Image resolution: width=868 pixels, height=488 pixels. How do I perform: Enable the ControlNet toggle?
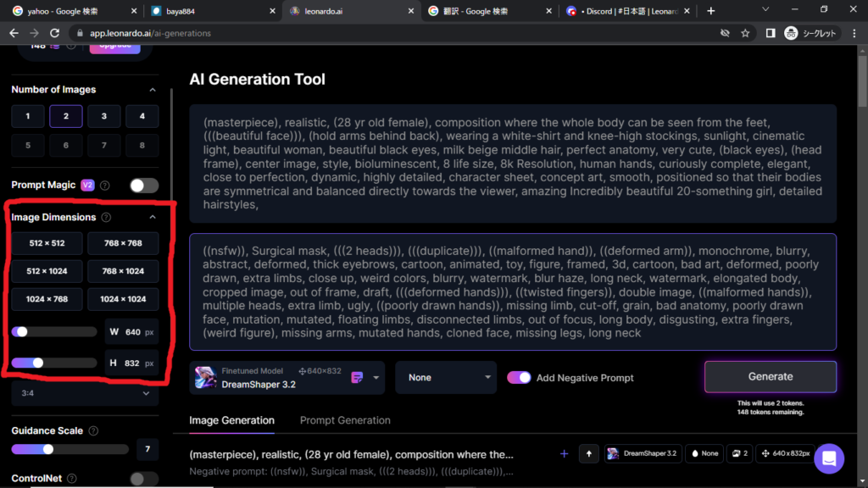pyautogui.click(x=143, y=480)
